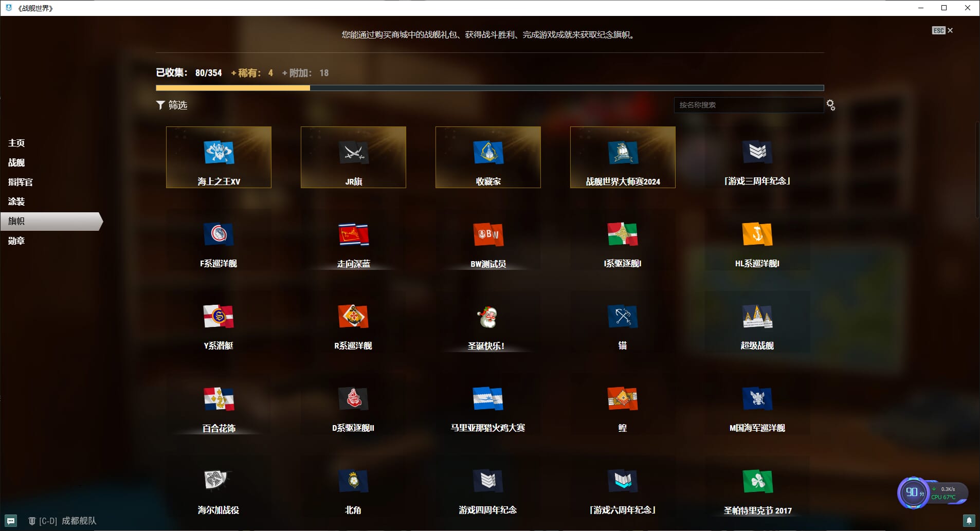Select the 圣帕特里克节 2017 clover flag
The width and height of the screenshot is (980, 531).
coord(757,482)
